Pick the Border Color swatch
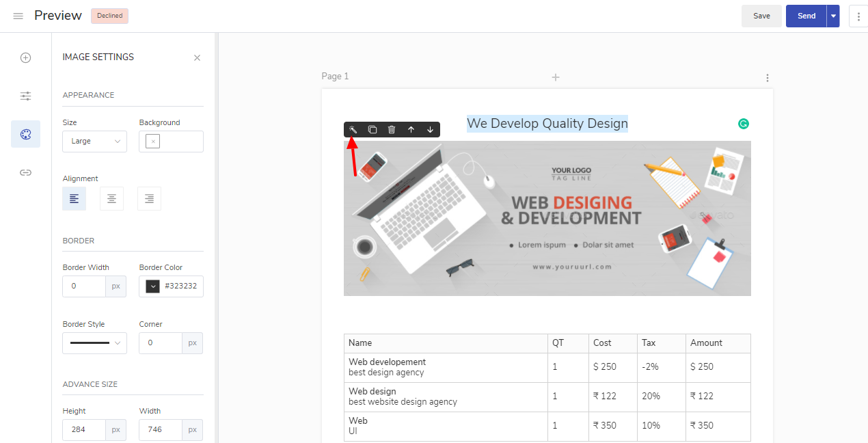This screenshot has width=868, height=443. (x=153, y=286)
